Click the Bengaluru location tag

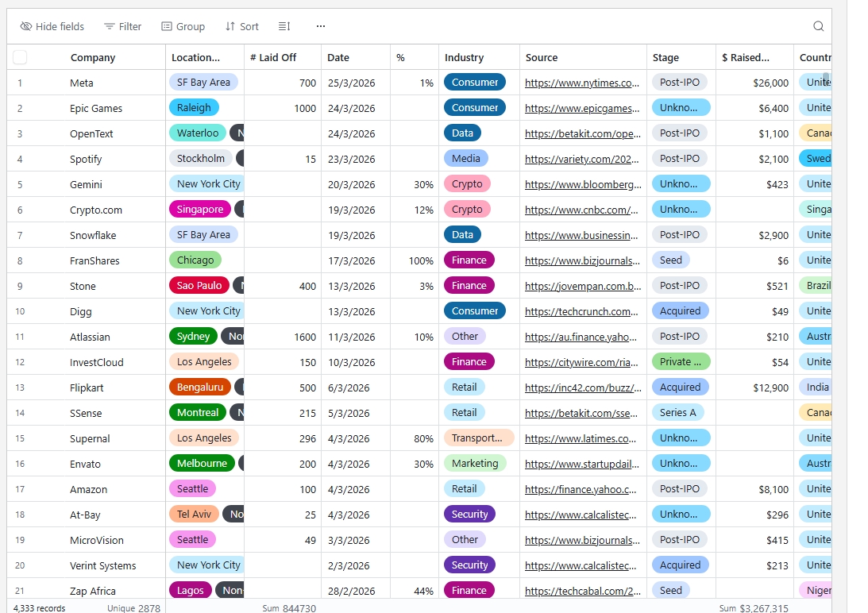(200, 387)
